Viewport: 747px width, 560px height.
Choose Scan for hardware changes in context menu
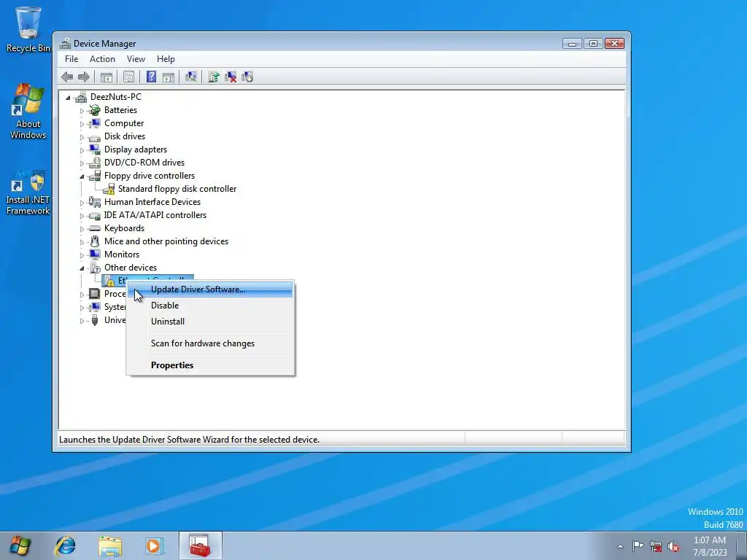[210, 343]
